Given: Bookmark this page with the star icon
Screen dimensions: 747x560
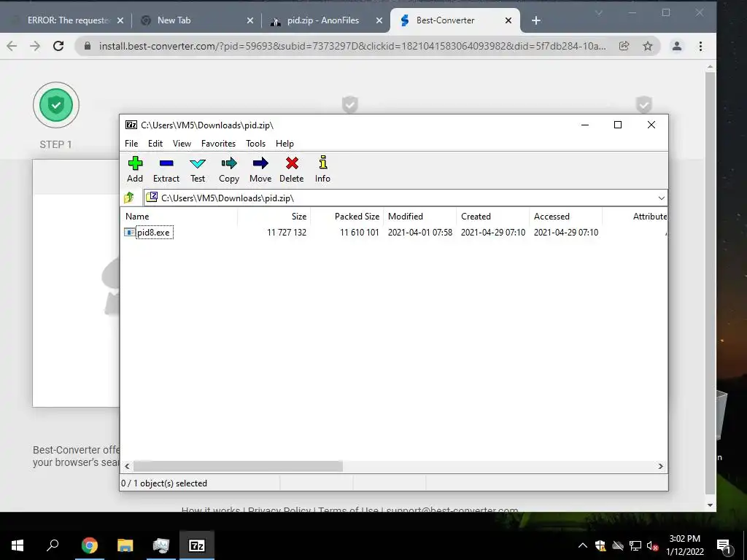Looking at the screenshot, I should 648,46.
